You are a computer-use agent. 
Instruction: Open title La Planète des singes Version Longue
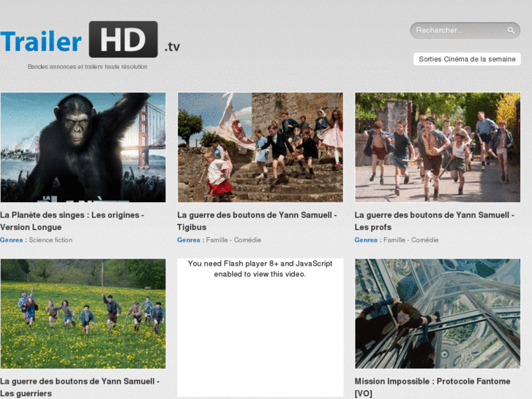click(72, 221)
